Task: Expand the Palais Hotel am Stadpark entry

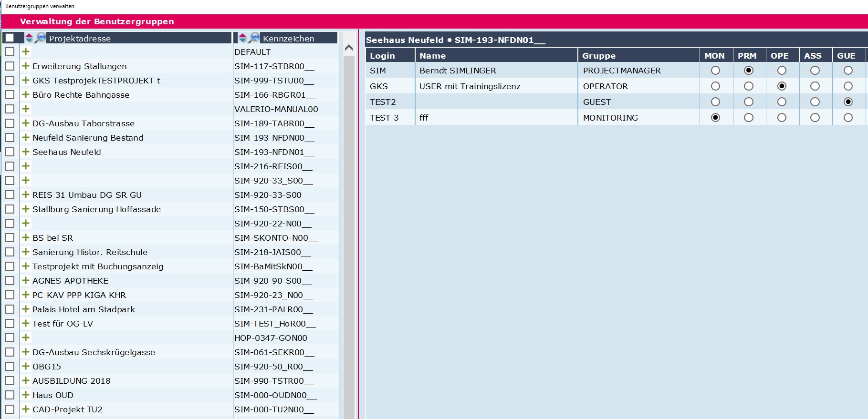Action: click(26, 309)
